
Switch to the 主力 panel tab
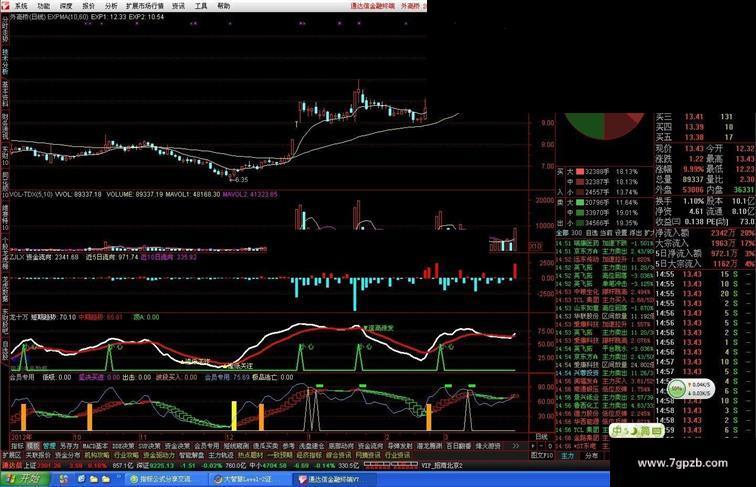568,455
